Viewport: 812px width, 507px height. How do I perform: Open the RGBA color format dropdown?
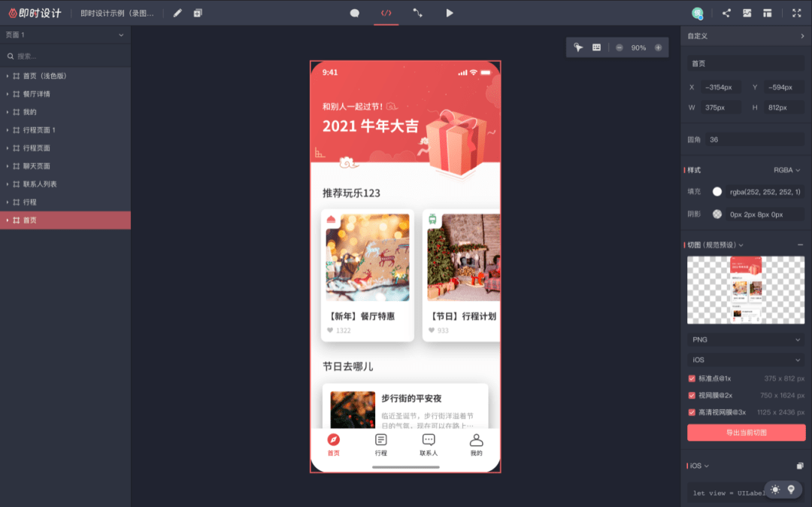[787, 171]
